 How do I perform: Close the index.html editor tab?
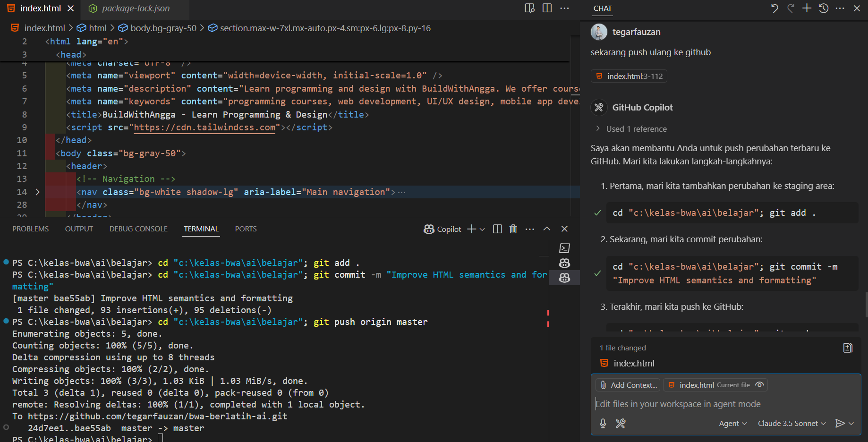tap(71, 8)
